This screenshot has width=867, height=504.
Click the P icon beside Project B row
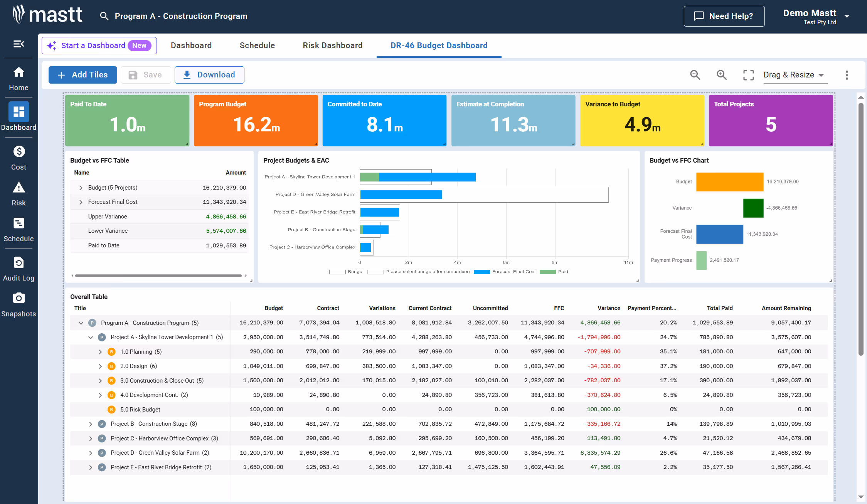pos(102,424)
